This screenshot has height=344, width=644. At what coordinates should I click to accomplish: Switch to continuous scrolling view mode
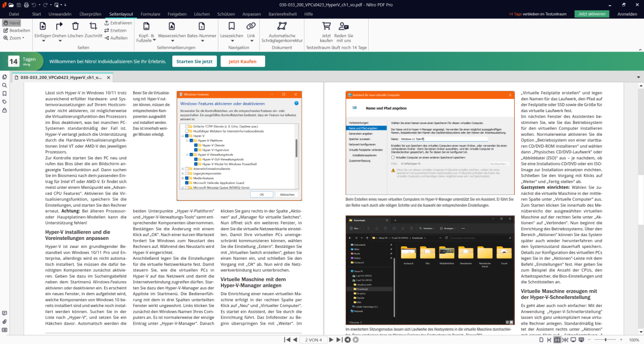pos(549,340)
